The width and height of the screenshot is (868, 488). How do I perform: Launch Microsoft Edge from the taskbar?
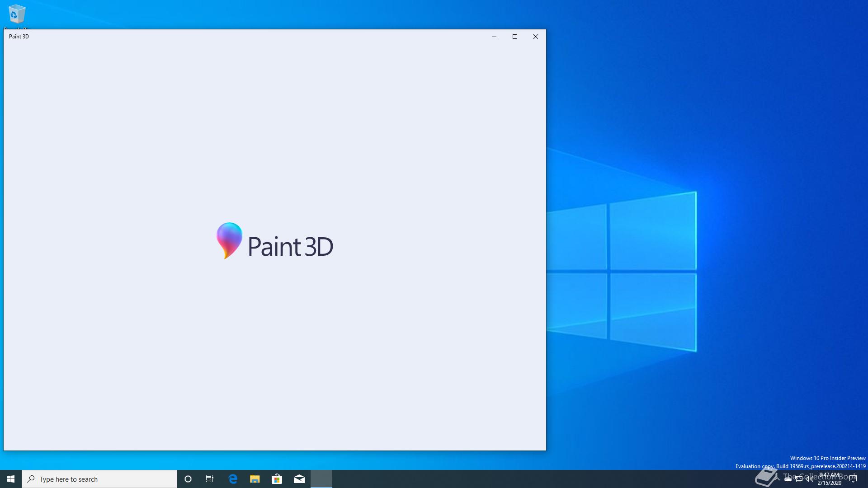tap(233, 479)
